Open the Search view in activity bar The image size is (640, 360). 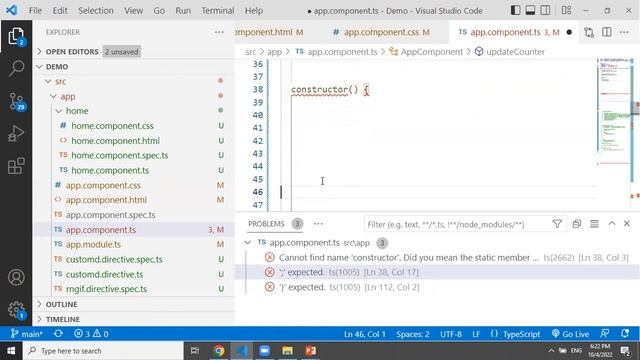16,68
